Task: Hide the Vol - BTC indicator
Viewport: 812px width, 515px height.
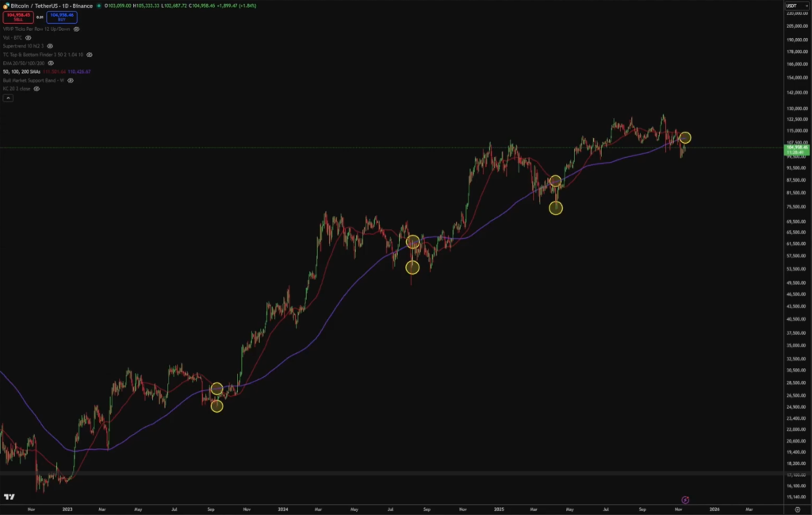Action: click(29, 38)
